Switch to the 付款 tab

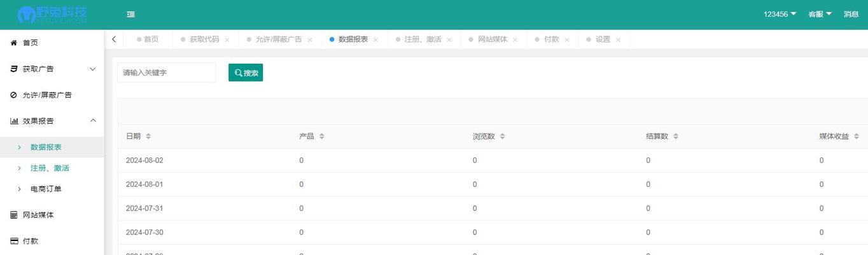pyautogui.click(x=552, y=40)
